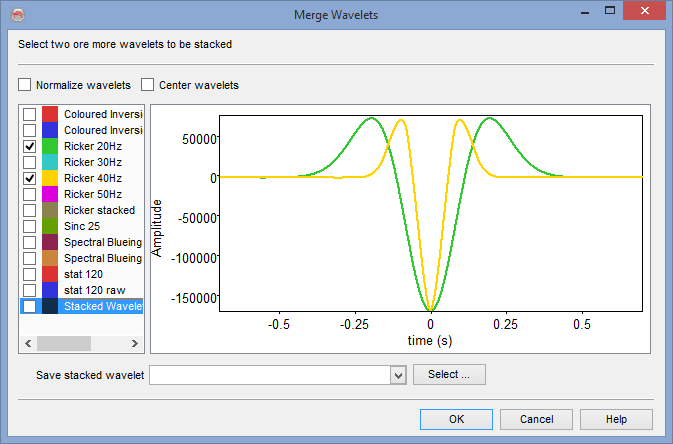This screenshot has height=444, width=673.
Task: Confirm with the OK button
Action: [456, 419]
